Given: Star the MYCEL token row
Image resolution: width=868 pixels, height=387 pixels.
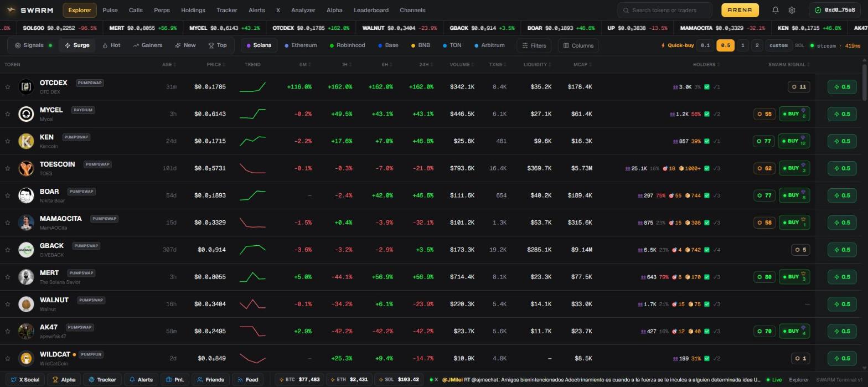Looking at the screenshot, I should [8, 114].
